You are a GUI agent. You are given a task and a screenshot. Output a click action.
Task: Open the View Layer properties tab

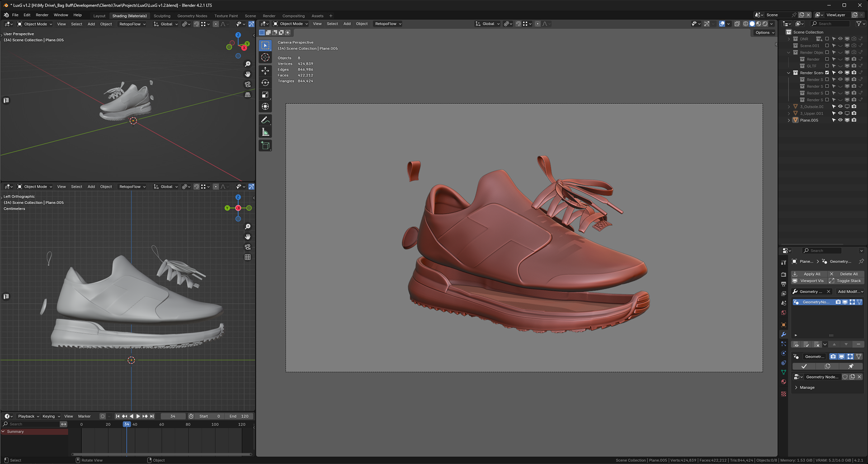[783, 293]
